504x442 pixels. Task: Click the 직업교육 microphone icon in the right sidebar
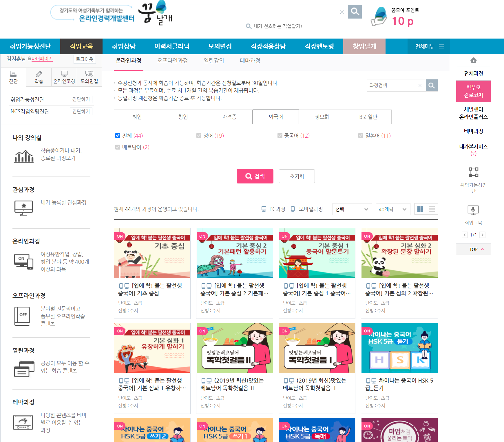coord(473,210)
